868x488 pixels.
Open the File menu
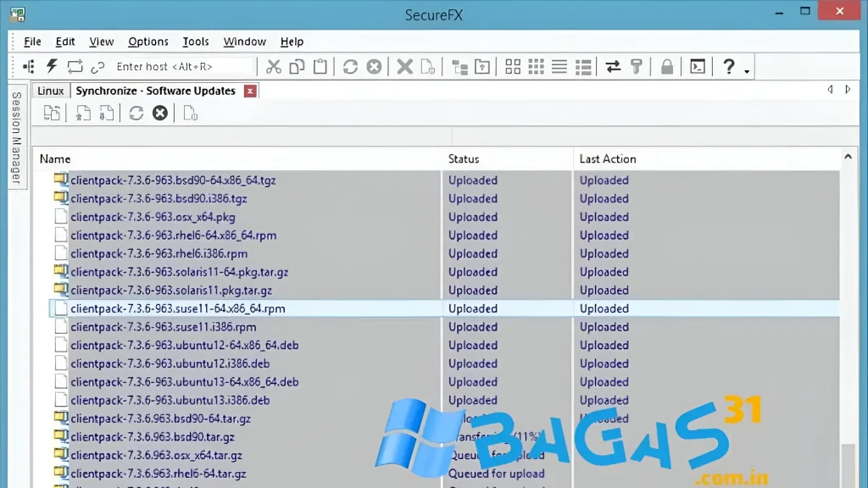pos(32,42)
